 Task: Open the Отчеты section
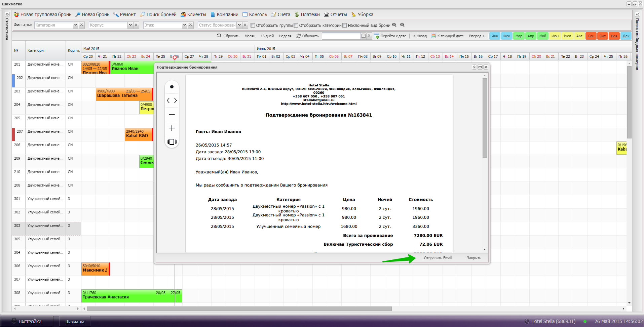[335, 14]
